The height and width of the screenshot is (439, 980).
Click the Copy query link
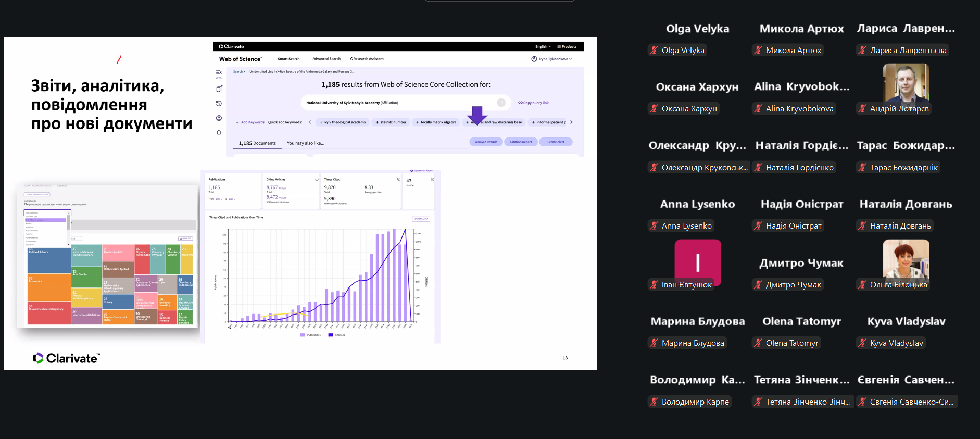[x=533, y=103]
